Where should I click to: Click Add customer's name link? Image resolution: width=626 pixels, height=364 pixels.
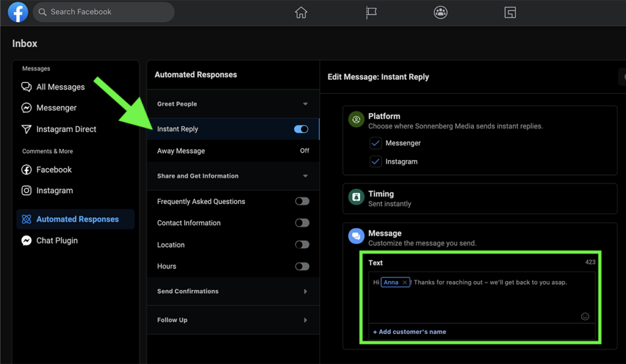(x=410, y=332)
